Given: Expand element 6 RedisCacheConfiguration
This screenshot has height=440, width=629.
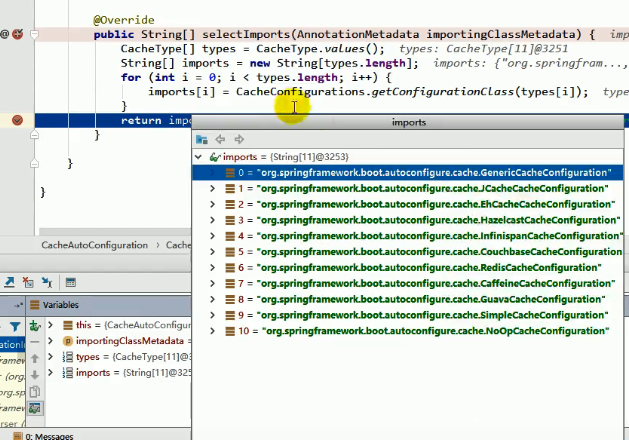Looking at the screenshot, I should 213,268.
